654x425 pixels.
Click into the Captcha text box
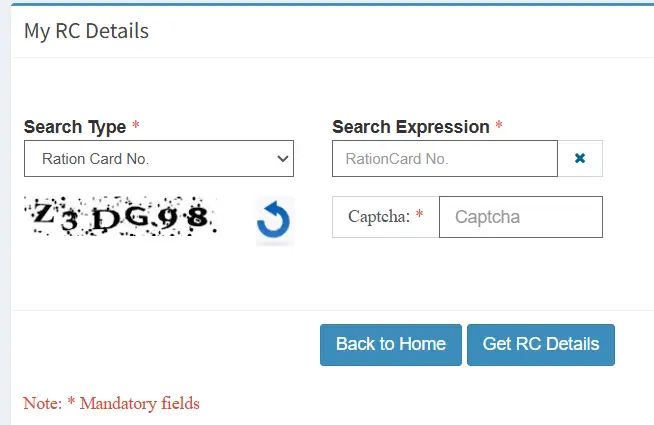pyautogui.click(x=520, y=217)
